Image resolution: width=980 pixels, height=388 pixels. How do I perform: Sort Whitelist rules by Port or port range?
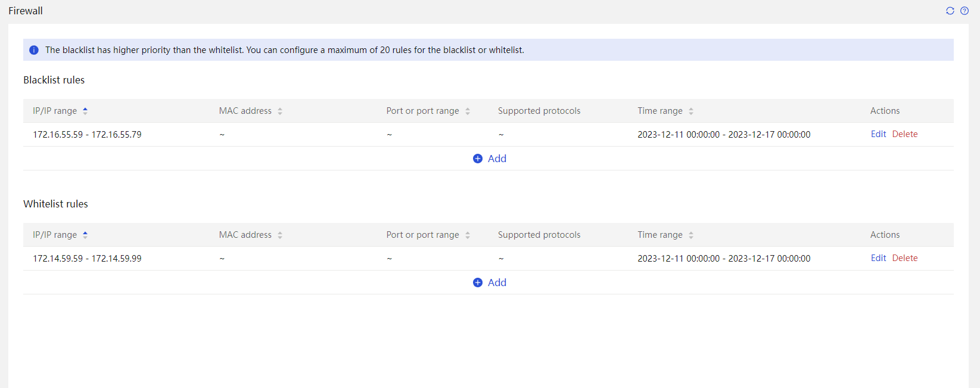468,235
